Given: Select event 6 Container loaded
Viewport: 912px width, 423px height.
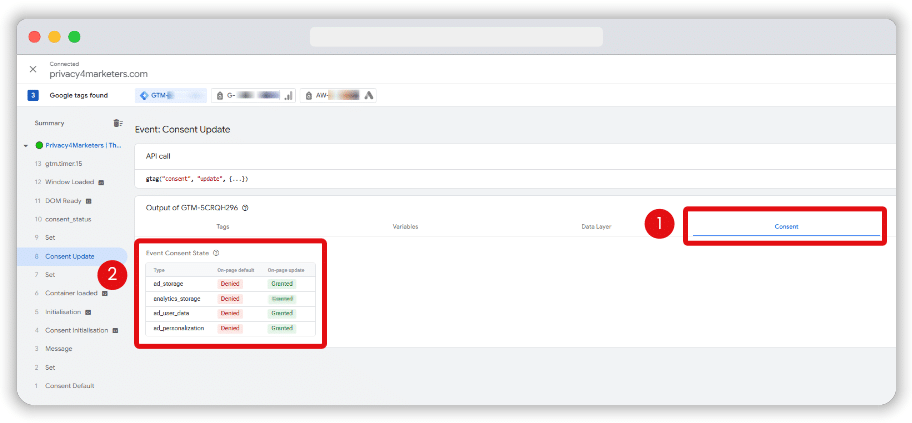Looking at the screenshot, I should coord(72,293).
